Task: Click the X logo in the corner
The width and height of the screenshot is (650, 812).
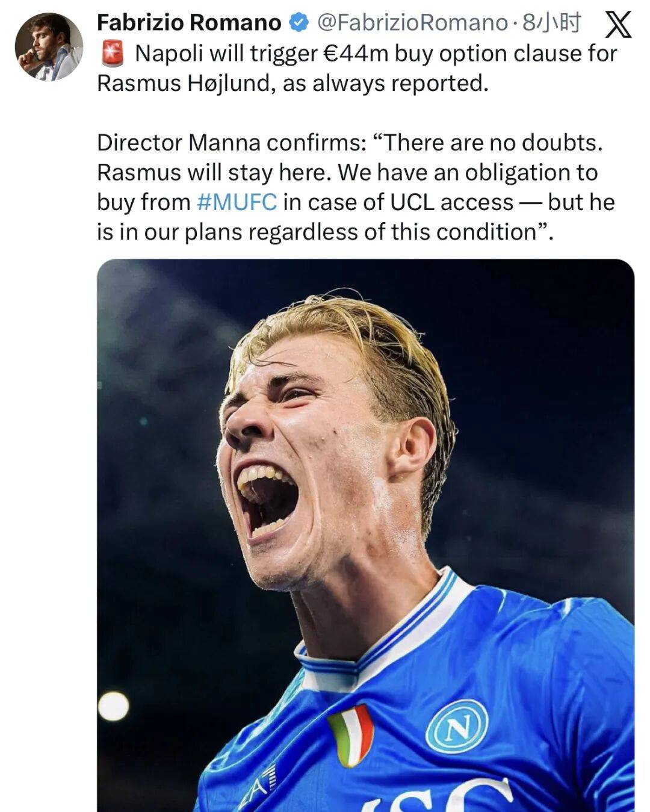Action: (617, 24)
